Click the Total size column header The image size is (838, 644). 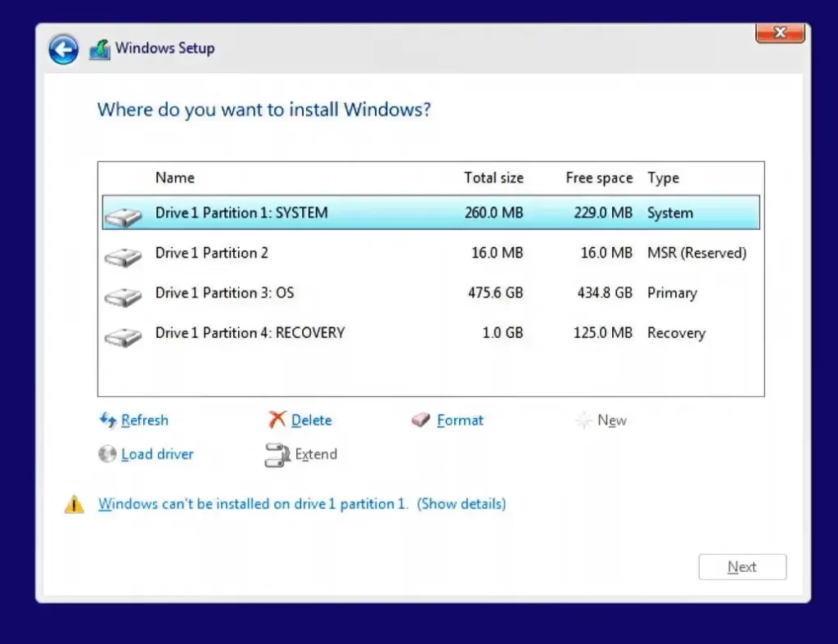(x=493, y=178)
